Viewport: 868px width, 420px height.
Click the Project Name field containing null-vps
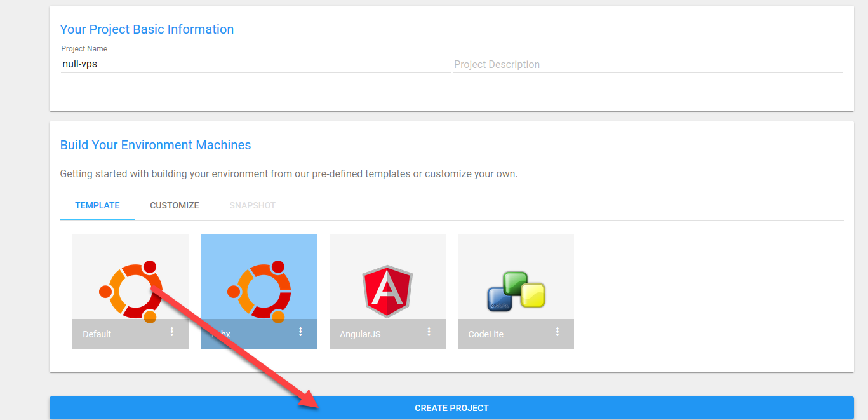click(x=254, y=64)
